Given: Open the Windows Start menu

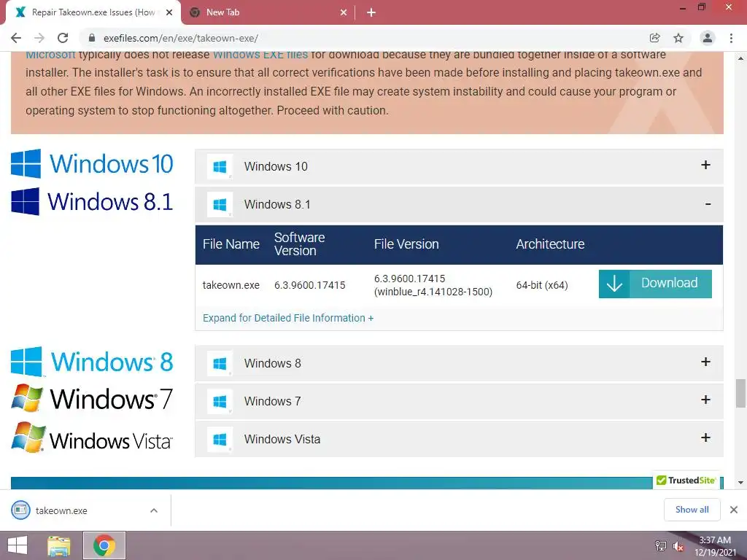Looking at the screenshot, I should coord(18,545).
